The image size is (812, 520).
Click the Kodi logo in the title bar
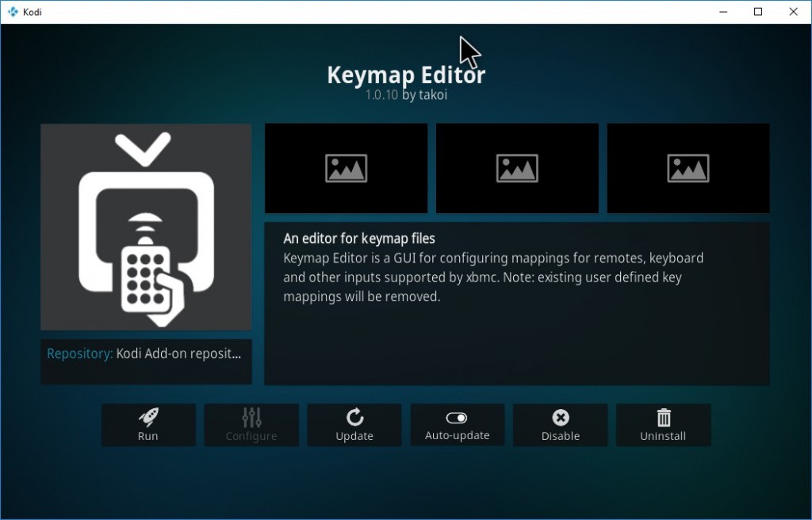11,12
